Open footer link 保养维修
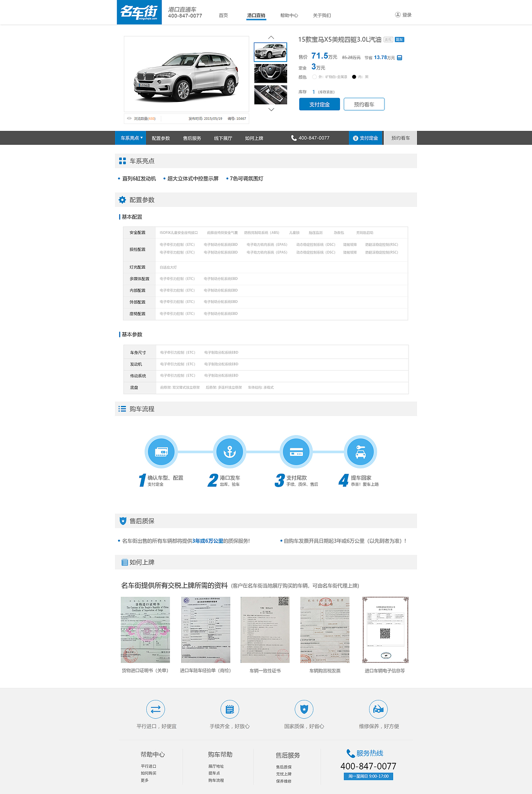 click(284, 781)
